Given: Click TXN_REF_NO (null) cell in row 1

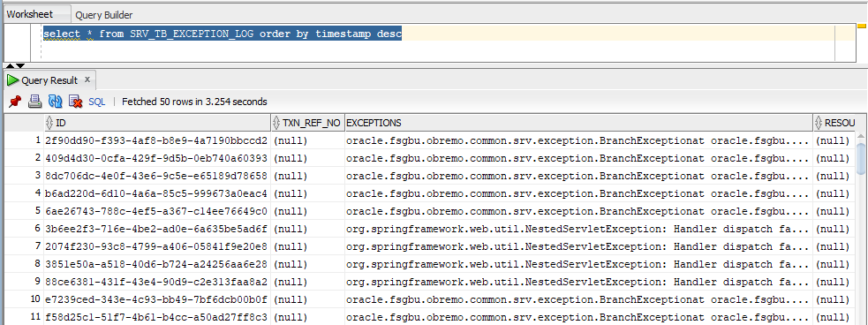Looking at the screenshot, I should (x=308, y=140).
